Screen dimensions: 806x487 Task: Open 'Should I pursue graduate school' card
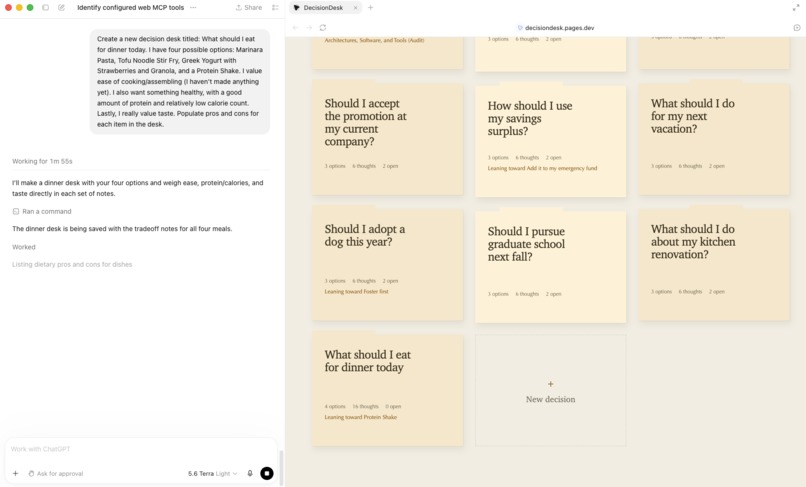click(551, 265)
